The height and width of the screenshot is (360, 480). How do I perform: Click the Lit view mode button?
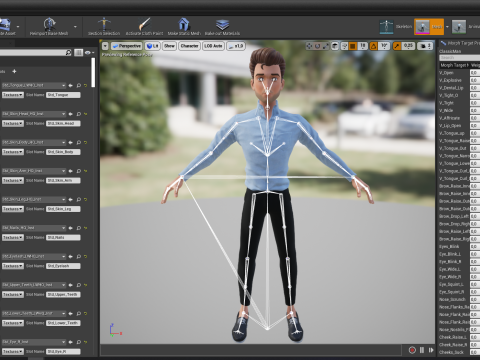pos(152,46)
